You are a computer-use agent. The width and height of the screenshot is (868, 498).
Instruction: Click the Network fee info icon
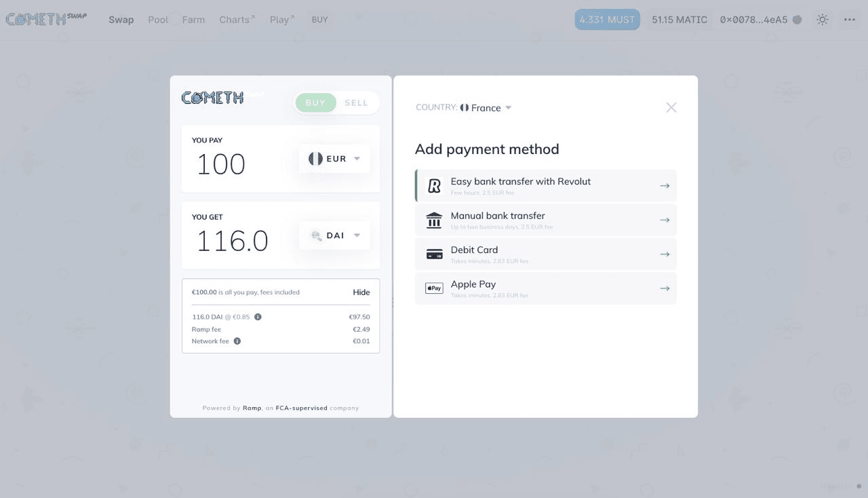237,341
